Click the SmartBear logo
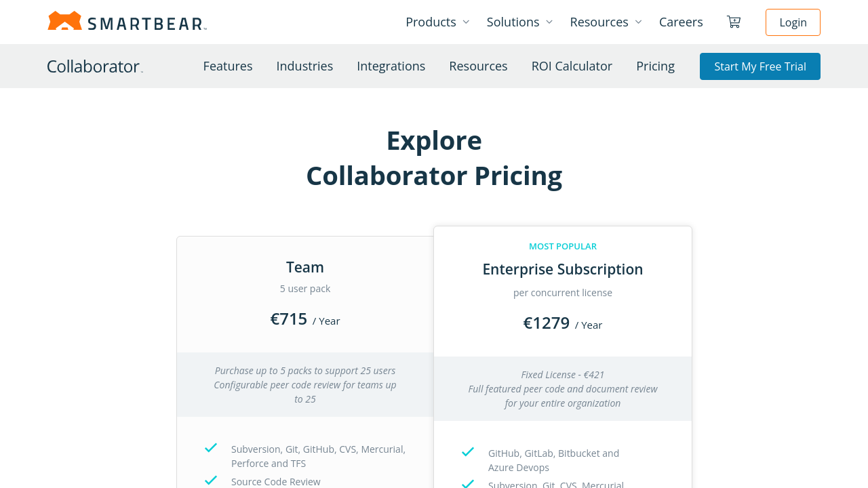This screenshot has height=488, width=868. pos(127,22)
